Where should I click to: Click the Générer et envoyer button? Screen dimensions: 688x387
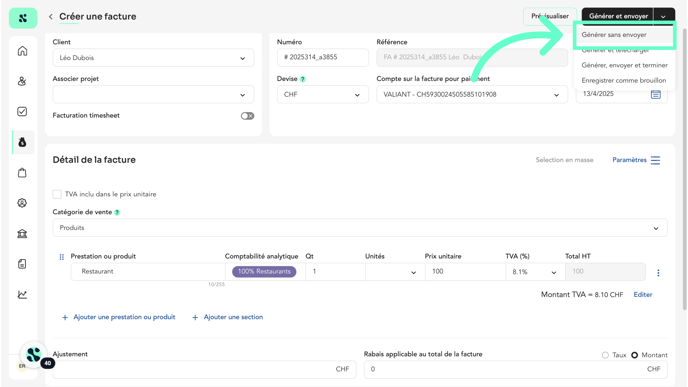coord(618,17)
